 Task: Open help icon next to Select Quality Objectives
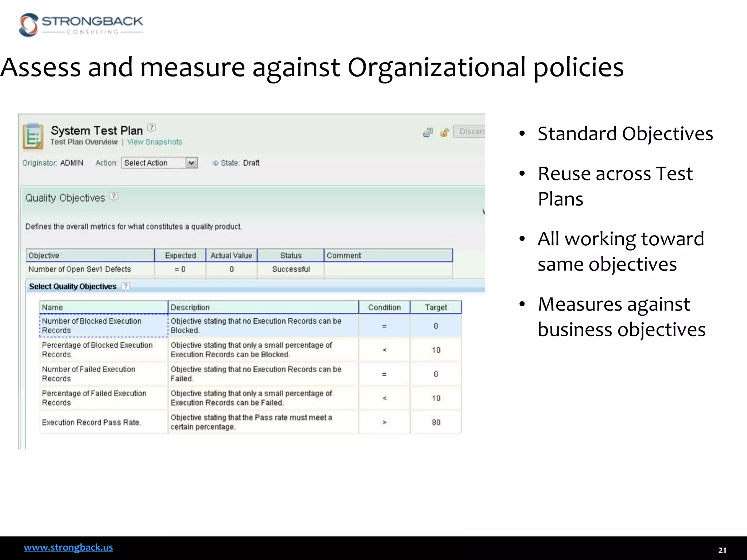pos(125,286)
